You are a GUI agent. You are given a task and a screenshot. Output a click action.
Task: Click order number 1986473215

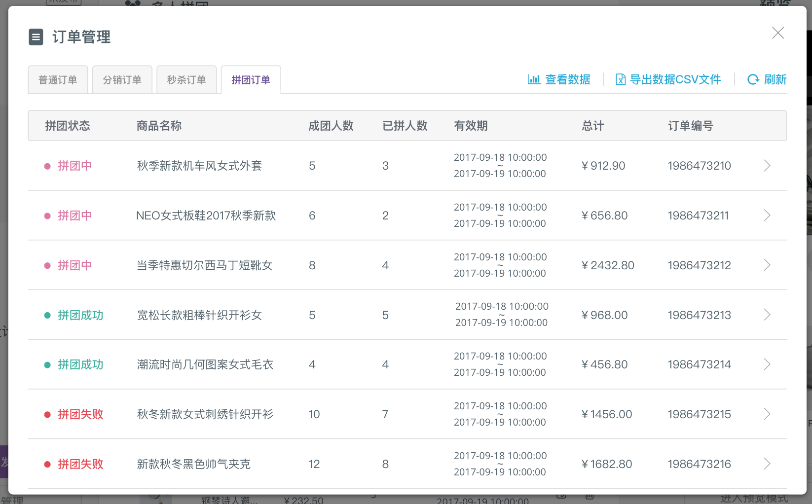pyautogui.click(x=700, y=414)
